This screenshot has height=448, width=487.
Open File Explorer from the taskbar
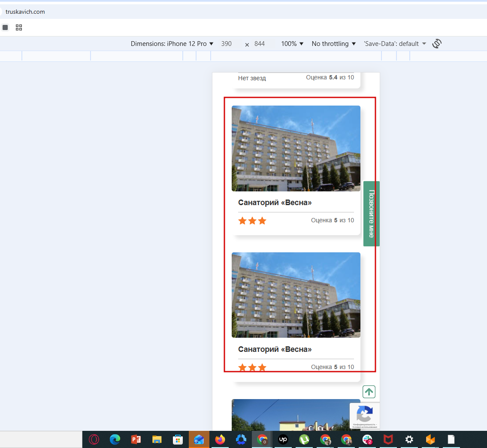[x=157, y=439]
